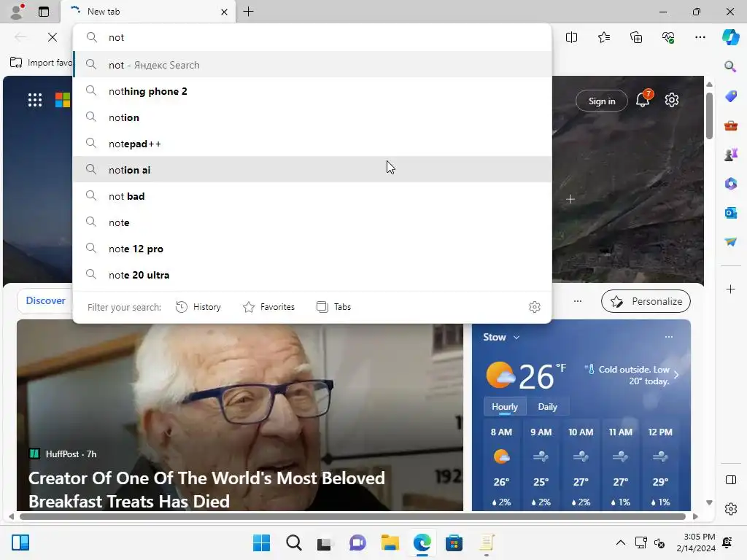Filter search by Tabs
This screenshot has height=560, width=747.
tap(333, 307)
